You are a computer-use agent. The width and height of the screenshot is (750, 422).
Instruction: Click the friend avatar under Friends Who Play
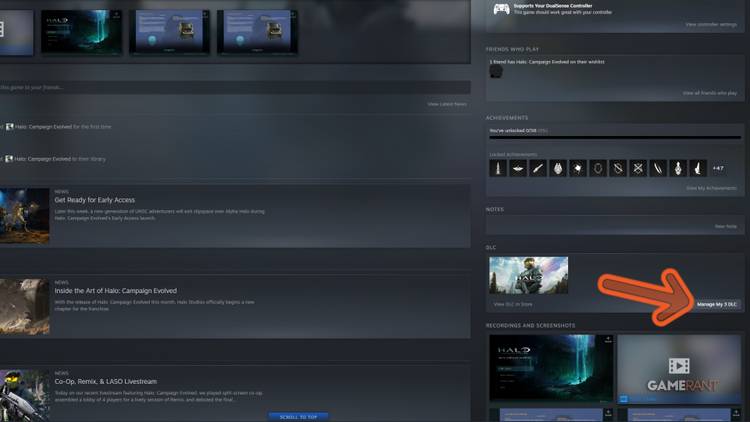click(x=496, y=72)
